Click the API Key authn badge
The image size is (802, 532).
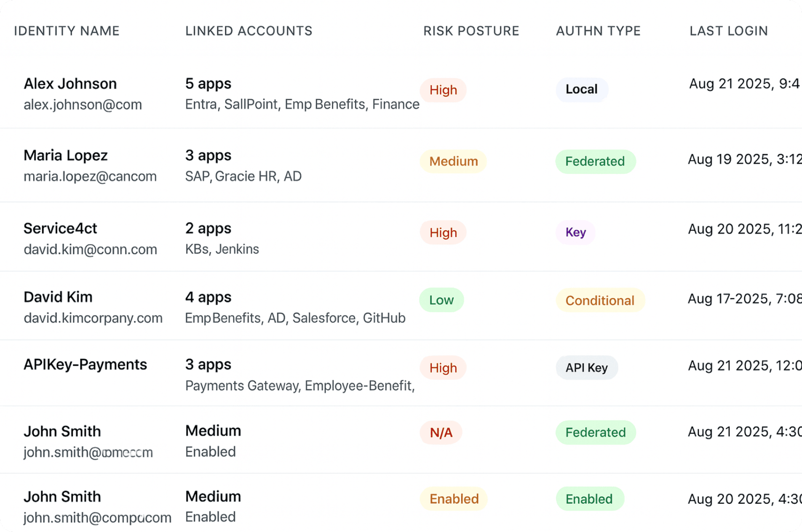click(586, 368)
